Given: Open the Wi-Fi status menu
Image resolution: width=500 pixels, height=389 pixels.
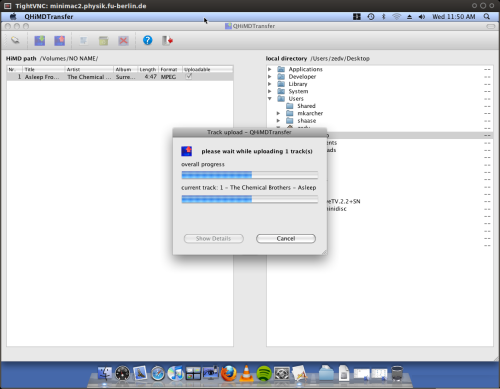Looking at the screenshot, I should click(x=396, y=16).
